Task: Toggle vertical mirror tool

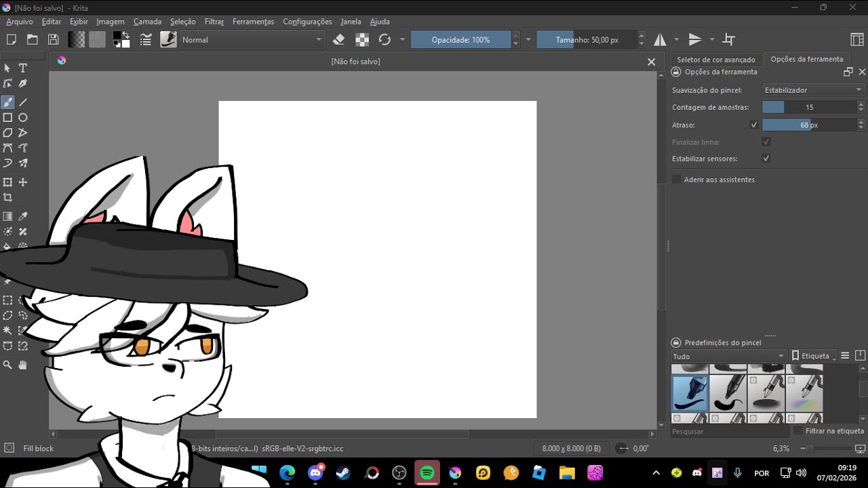Action: [x=695, y=40]
